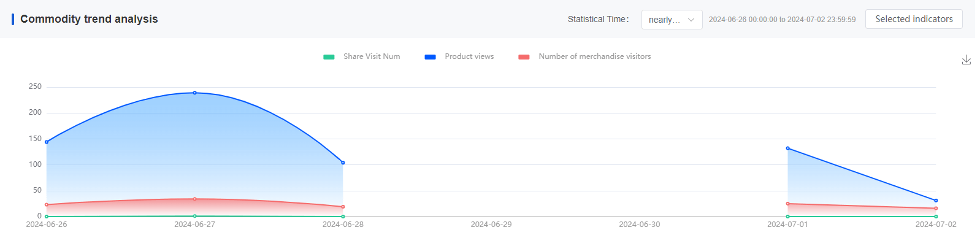Click the 250 y-axis value

point(35,86)
